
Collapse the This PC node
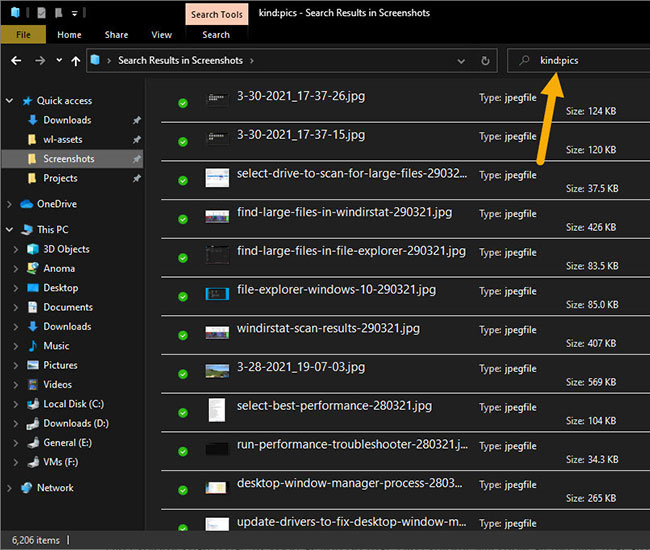pos(9,229)
